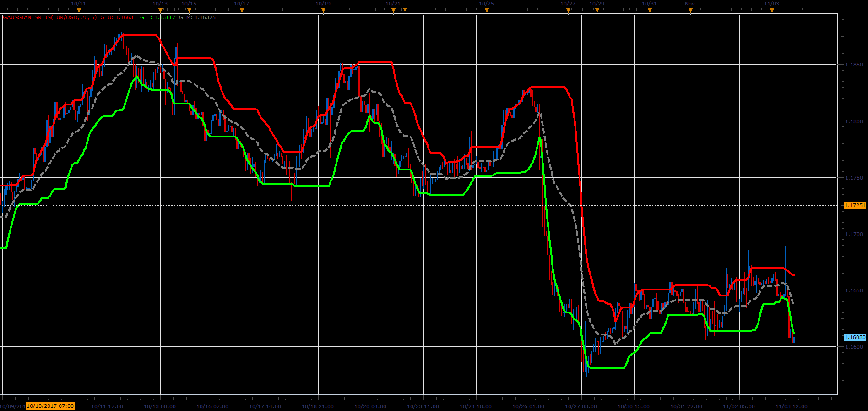Click the 10/19 orange day marker
Image resolution: width=868 pixels, height=411 pixels.
click(323, 10)
